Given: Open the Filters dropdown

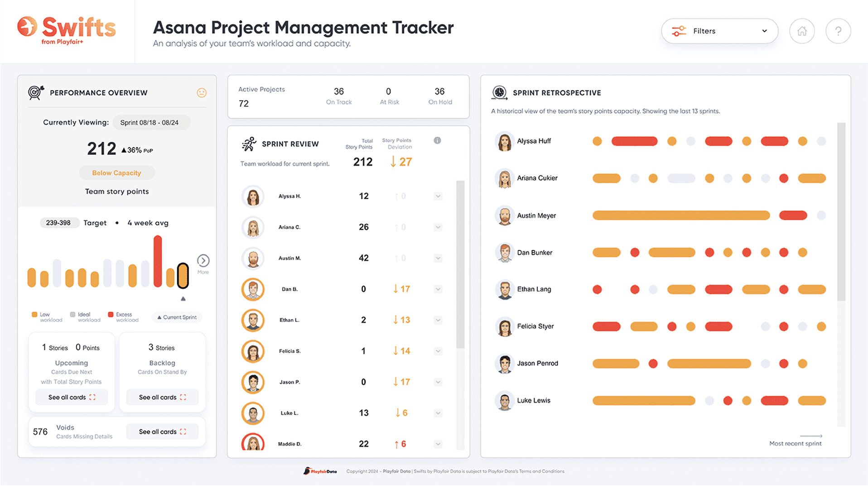Looking at the screenshot, I should point(719,31).
